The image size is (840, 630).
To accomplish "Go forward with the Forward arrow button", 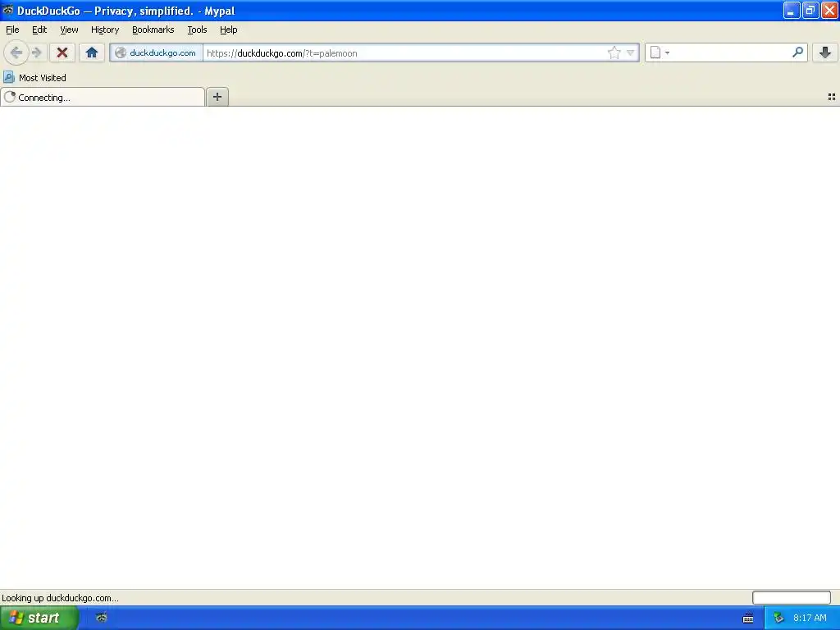I will [36, 52].
